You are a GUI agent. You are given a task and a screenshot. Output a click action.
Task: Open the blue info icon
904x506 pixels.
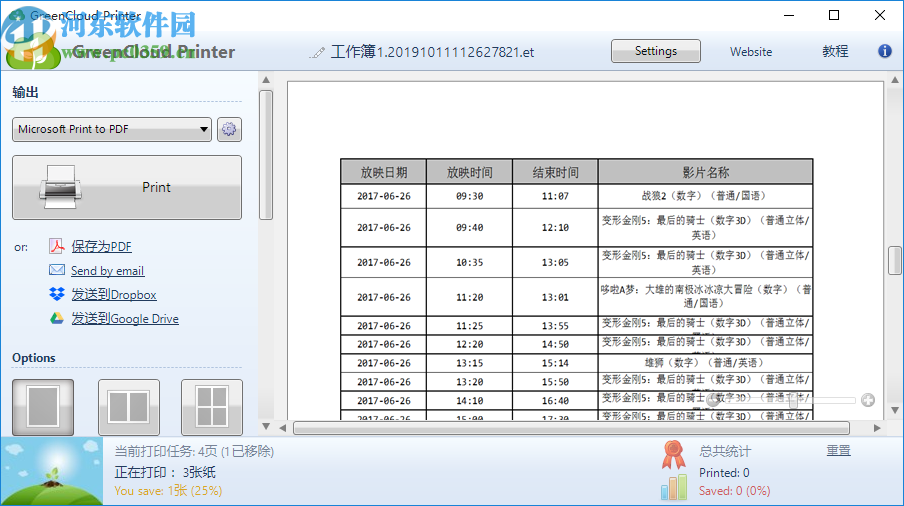(x=884, y=51)
